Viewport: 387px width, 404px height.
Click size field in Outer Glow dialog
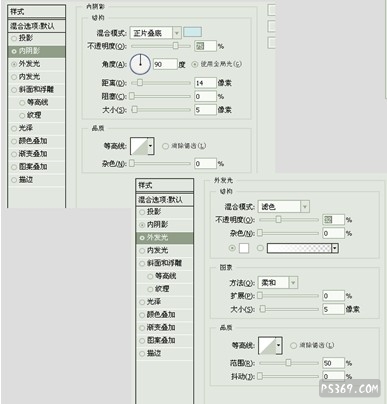[333, 309]
